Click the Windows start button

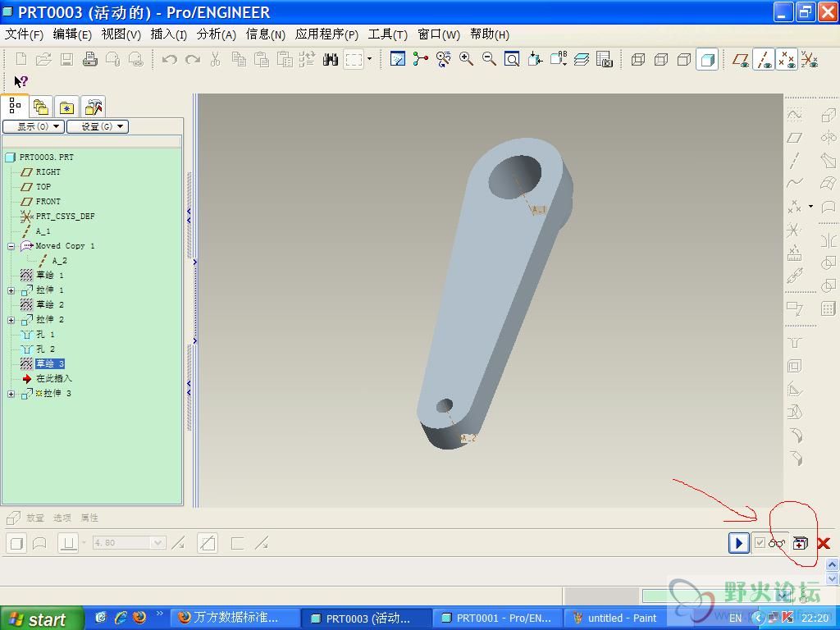tap(42, 619)
